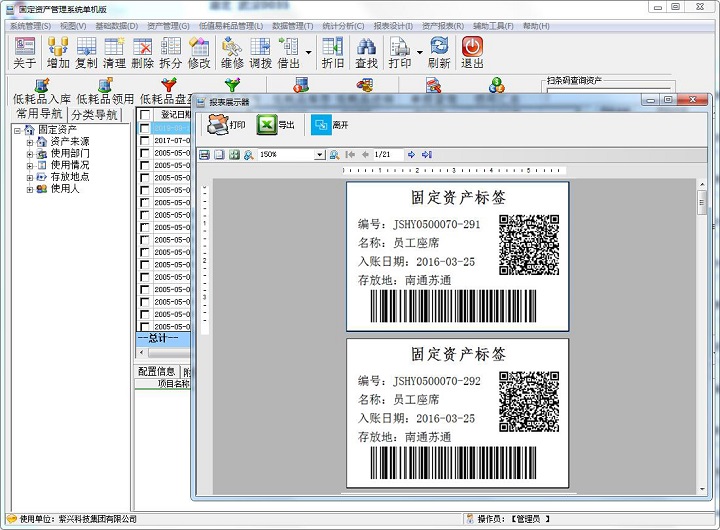Viewport: 720px width, 530px height.
Task: Click the 1/21 page number field
Action: (x=387, y=155)
